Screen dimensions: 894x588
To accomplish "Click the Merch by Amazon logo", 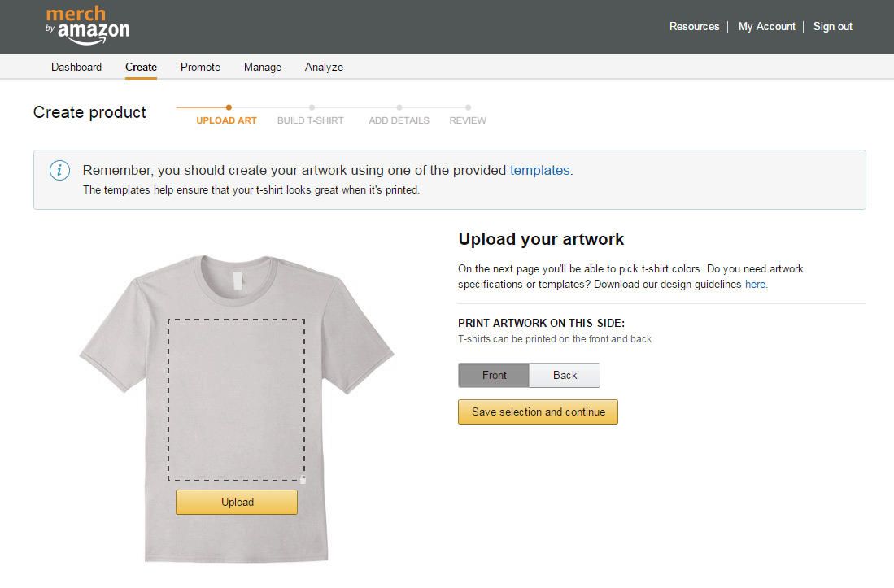I will pos(87,25).
